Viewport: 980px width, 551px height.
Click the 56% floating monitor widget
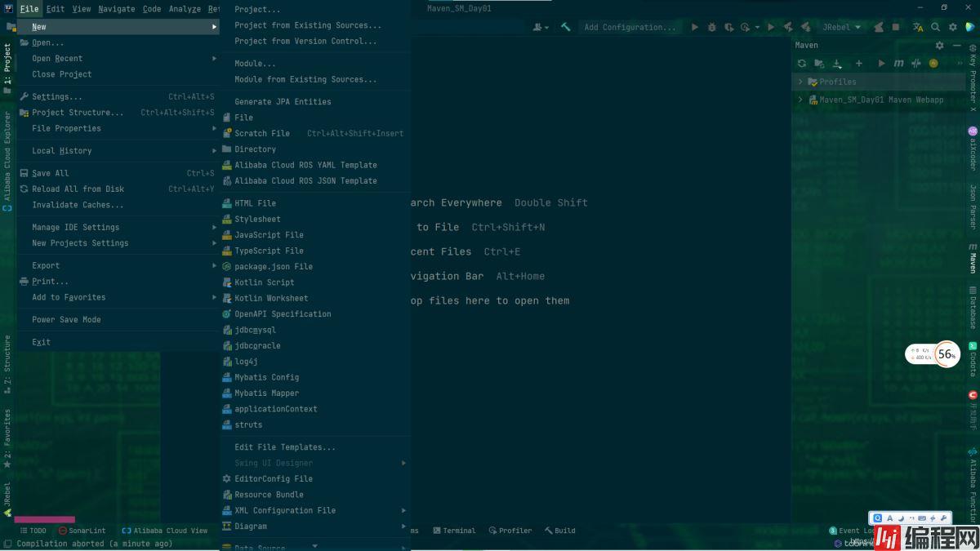point(946,354)
